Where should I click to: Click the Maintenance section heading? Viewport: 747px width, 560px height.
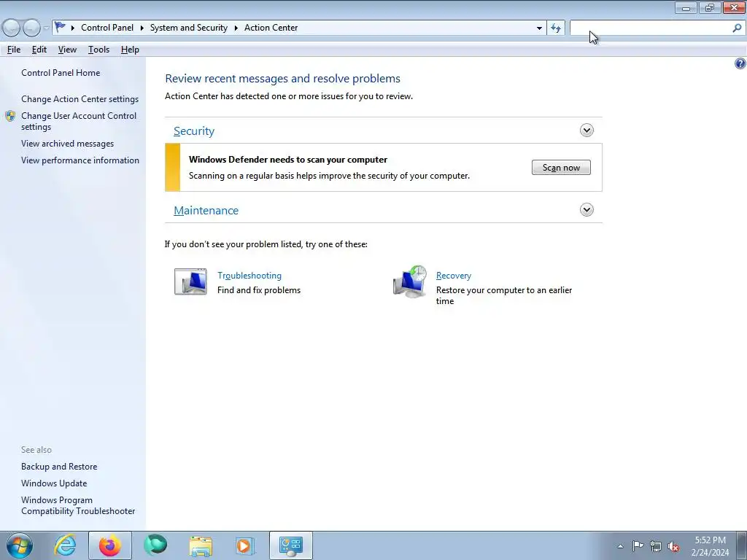pos(206,211)
